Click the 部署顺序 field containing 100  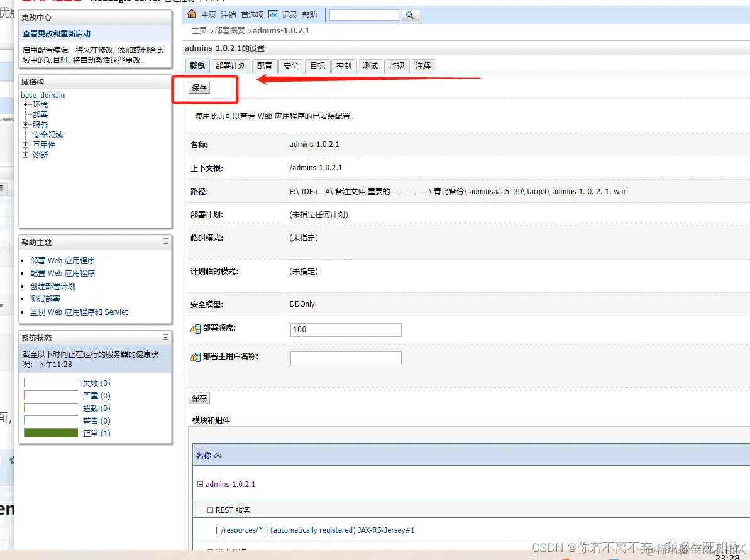tap(346, 329)
